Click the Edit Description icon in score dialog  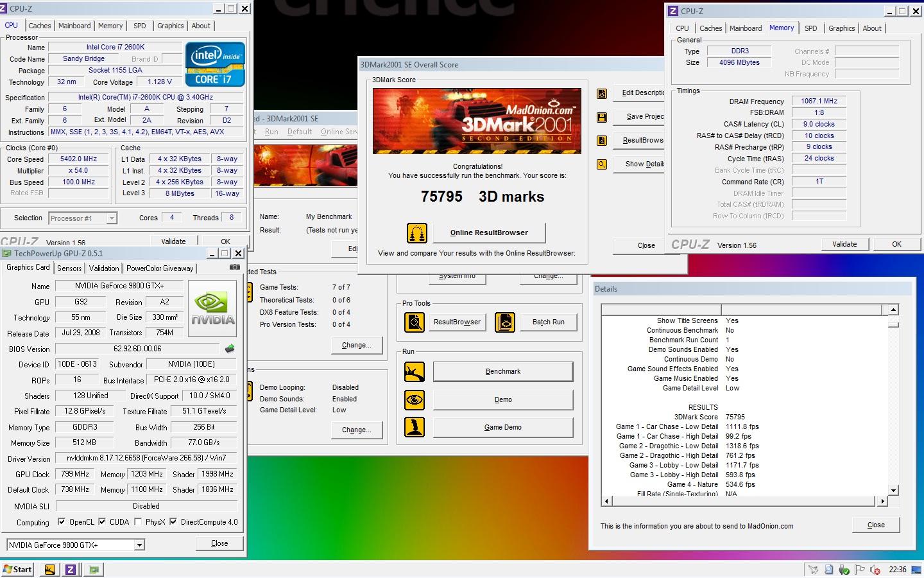click(602, 94)
